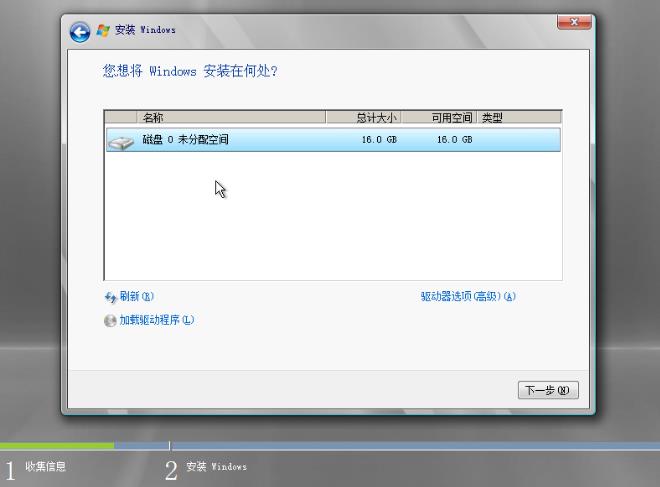Click 16.0 GB value under 可用空间

(x=454, y=140)
